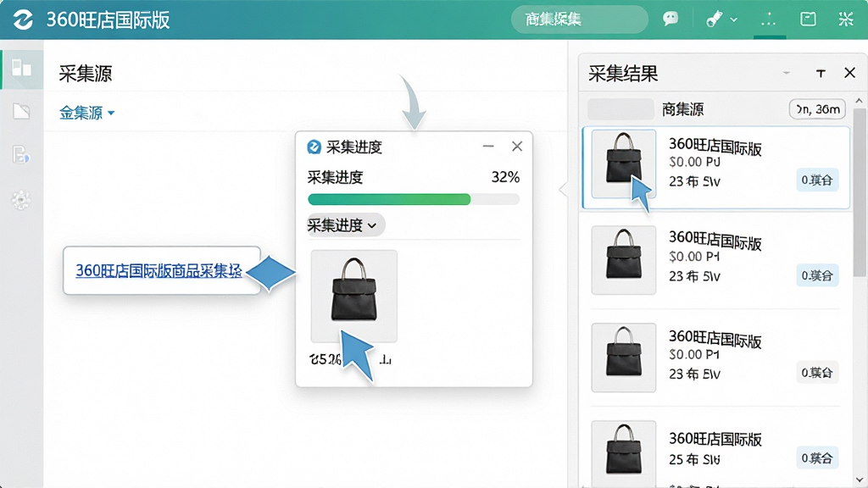Click the 32% progress value
Screen dimensions: 868x488
coord(505,177)
